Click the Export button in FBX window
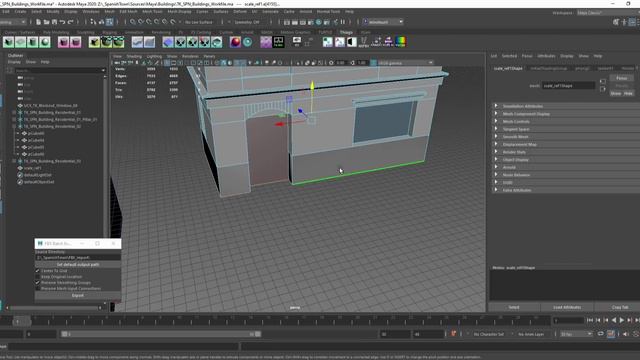The height and width of the screenshot is (360, 640). click(78, 295)
